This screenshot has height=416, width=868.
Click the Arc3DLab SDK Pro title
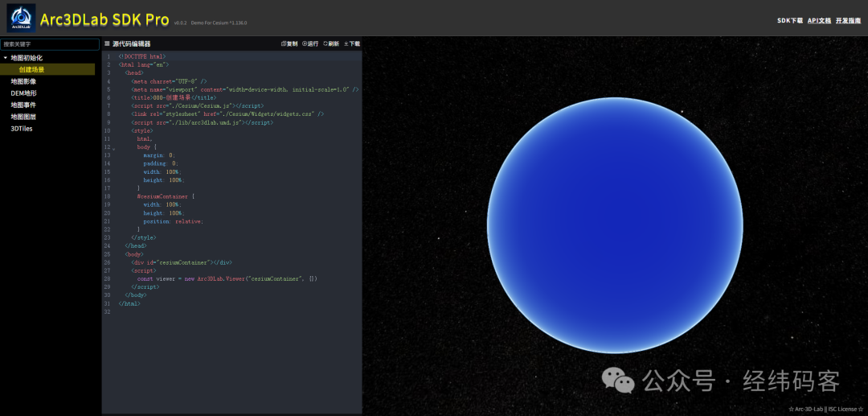[104, 20]
